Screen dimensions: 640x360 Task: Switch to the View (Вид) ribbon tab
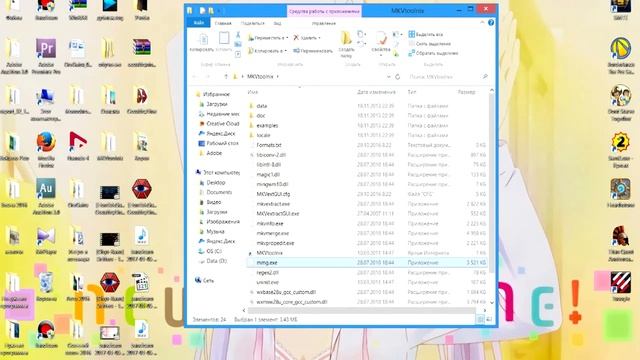(278, 23)
